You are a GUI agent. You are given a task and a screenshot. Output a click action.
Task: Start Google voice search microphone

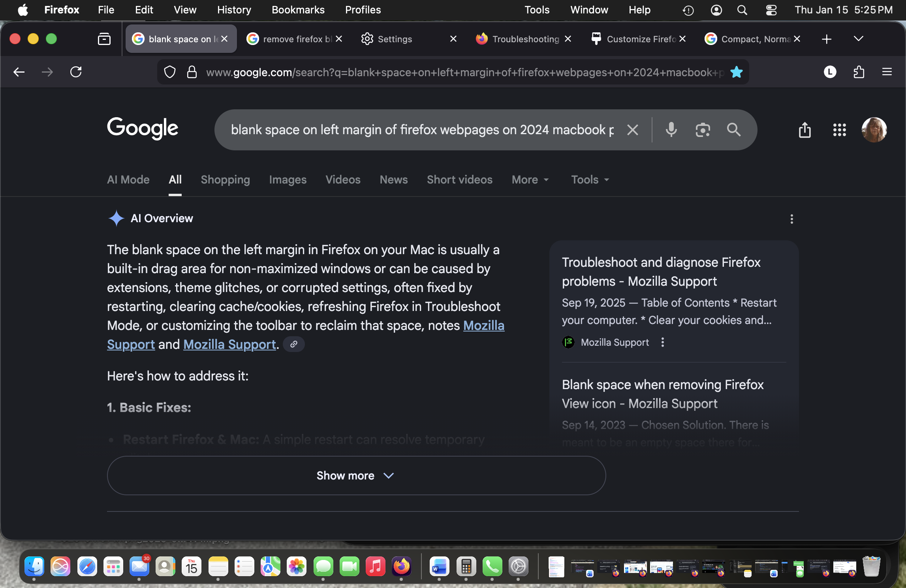click(671, 129)
